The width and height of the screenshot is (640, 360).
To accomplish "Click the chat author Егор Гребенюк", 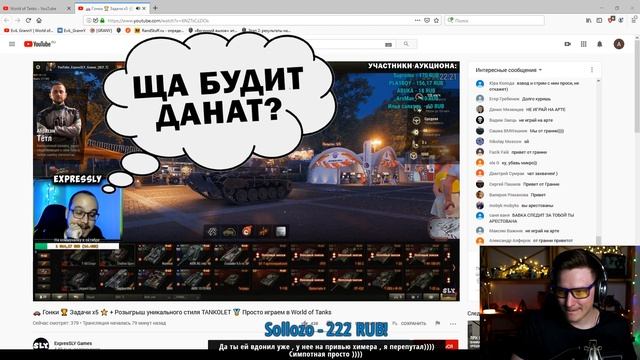I will pos(504,99).
